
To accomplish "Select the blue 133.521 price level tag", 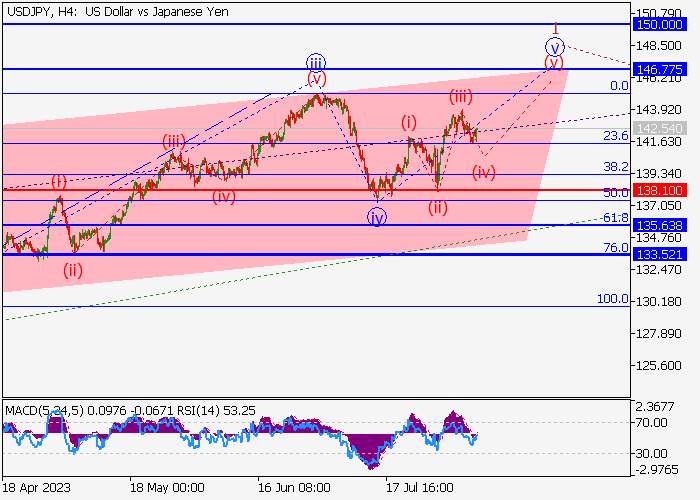I will (x=659, y=254).
